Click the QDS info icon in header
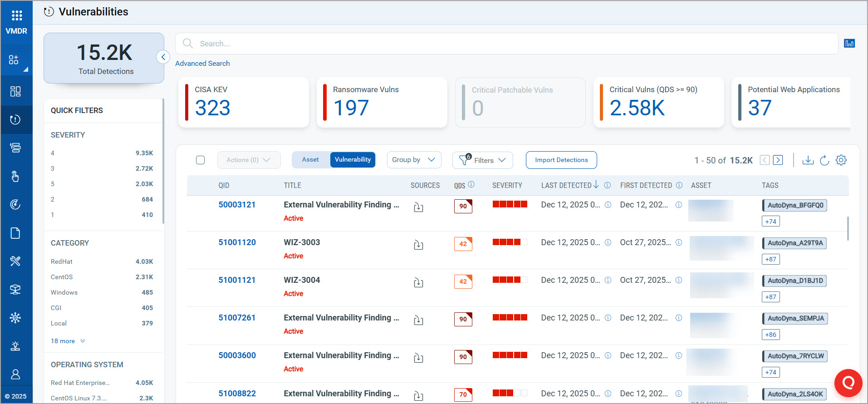868x404 pixels. [471, 184]
